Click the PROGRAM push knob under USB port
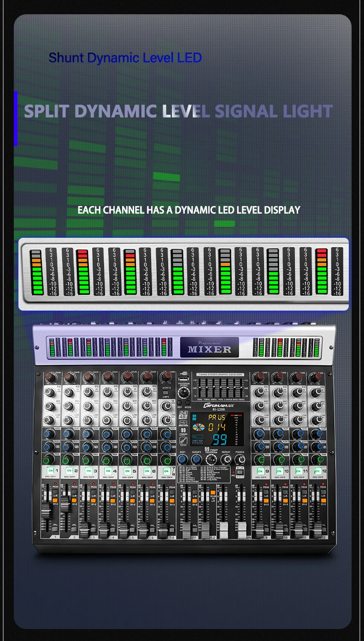Screen dimensions: 364x641 click(184, 393)
